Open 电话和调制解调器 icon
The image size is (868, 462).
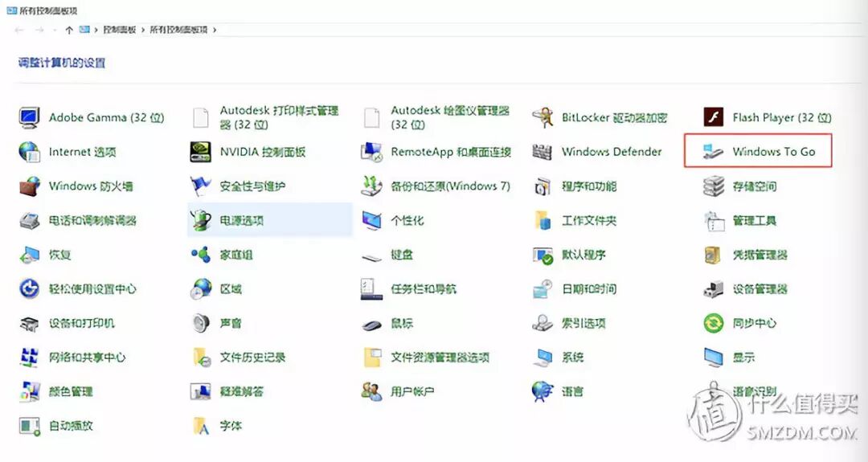(30, 220)
